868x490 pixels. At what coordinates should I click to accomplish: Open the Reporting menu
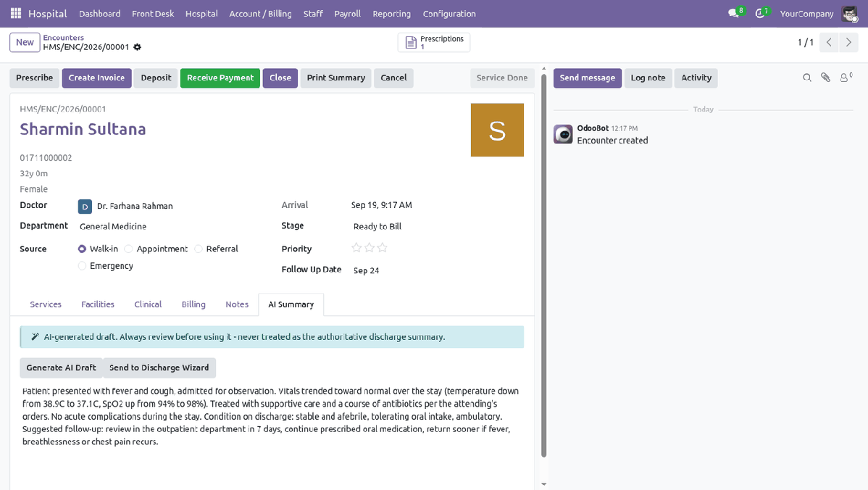391,13
